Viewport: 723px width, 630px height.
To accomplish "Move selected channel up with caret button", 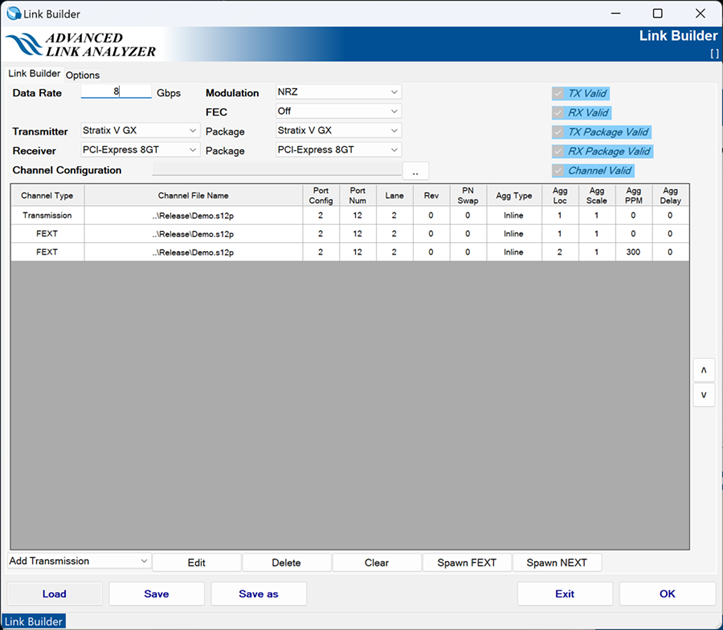I will pyautogui.click(x=704, y=370).
